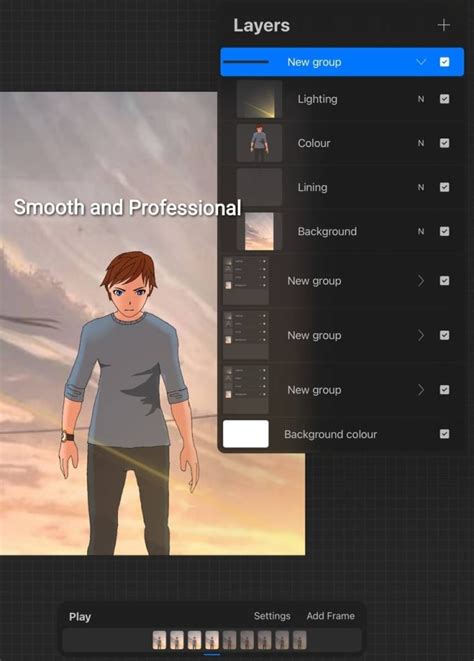Open animation Settings

click(x=272, y=616)
